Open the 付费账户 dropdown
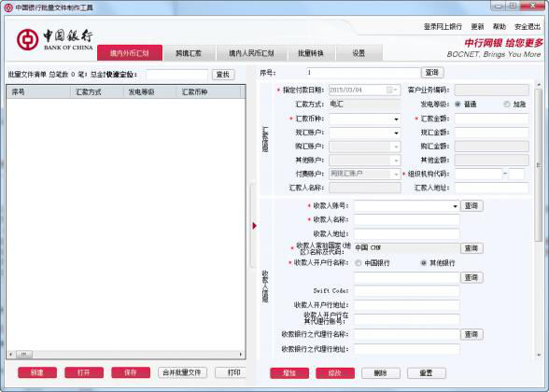Image resolution: width=549 pixels, height=392 pixels. pos(396,174)
